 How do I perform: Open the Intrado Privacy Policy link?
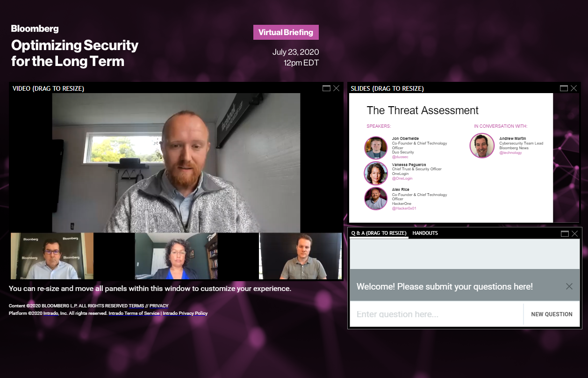coord(185,313)
